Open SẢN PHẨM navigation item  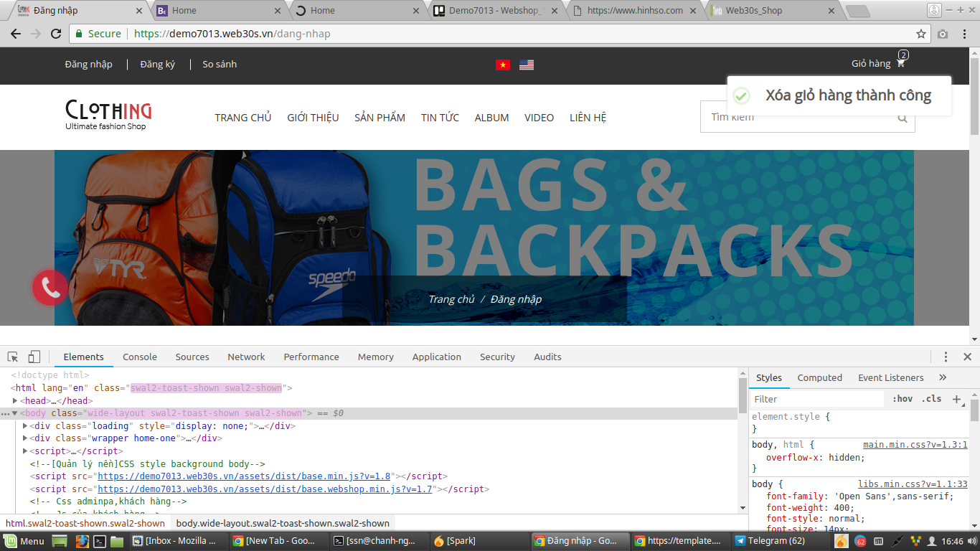pyautogui.click(x=380, y=118)
